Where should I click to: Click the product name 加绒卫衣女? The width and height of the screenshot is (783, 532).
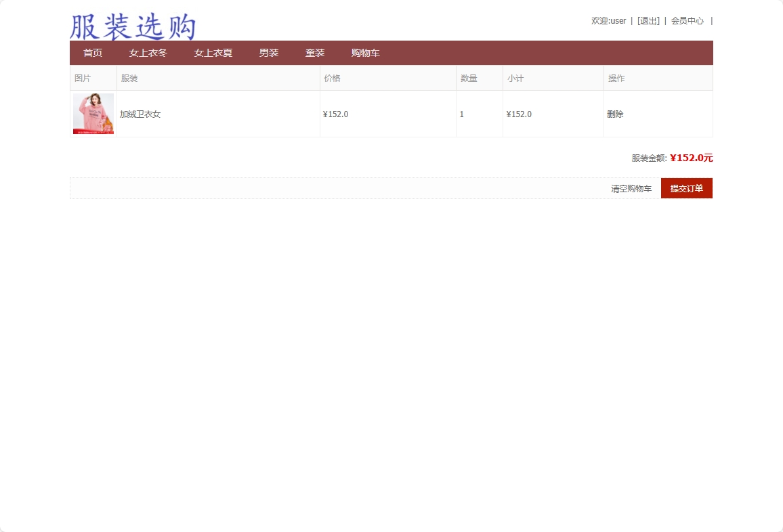[x=140, y=114]
